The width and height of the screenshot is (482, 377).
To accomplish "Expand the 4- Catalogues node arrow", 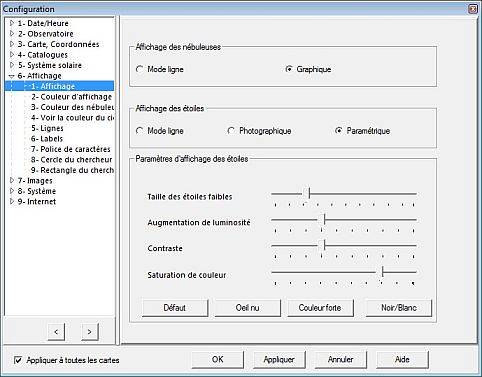I will pos(12,55).
